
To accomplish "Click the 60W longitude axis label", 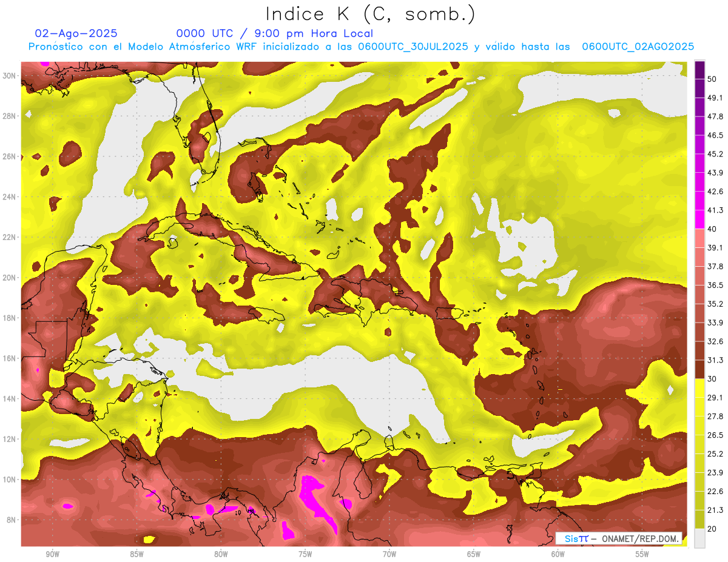I will (558, 554).
